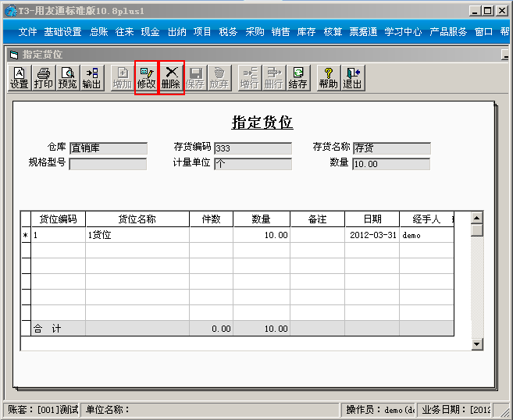Click the 存货编码 field showing 333
The image size is (513, 420).
pyautogui.click(x=253, y=148)
